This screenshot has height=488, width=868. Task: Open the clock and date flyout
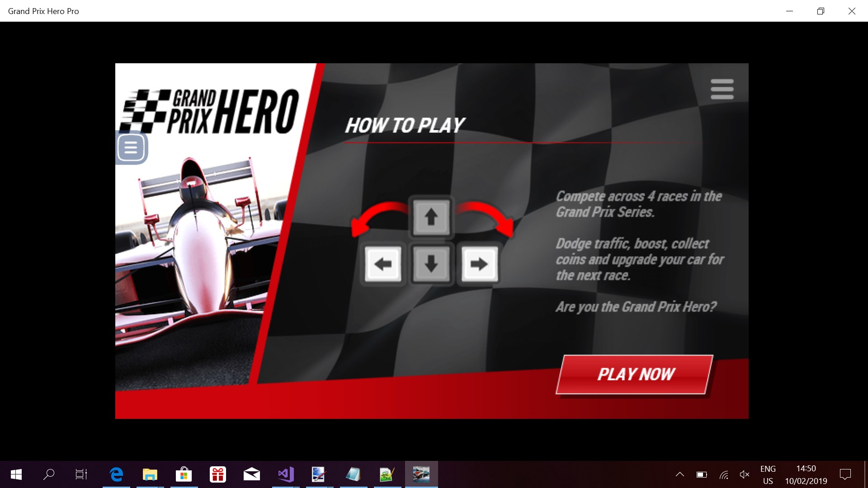806,474
